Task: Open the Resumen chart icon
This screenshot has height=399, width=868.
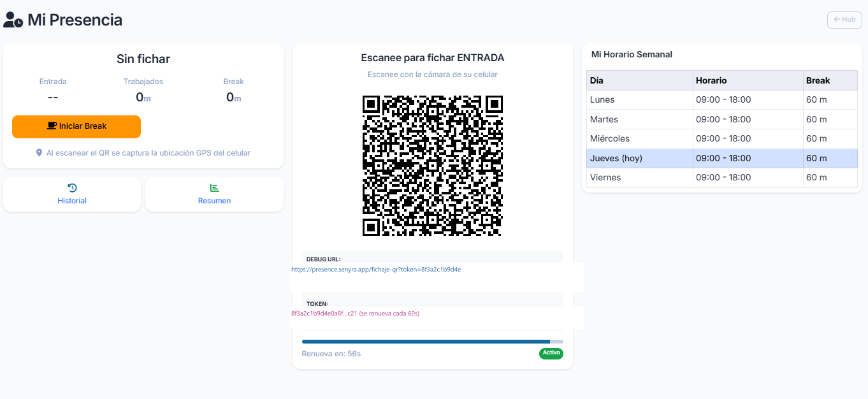Action: tap(214, 187)
